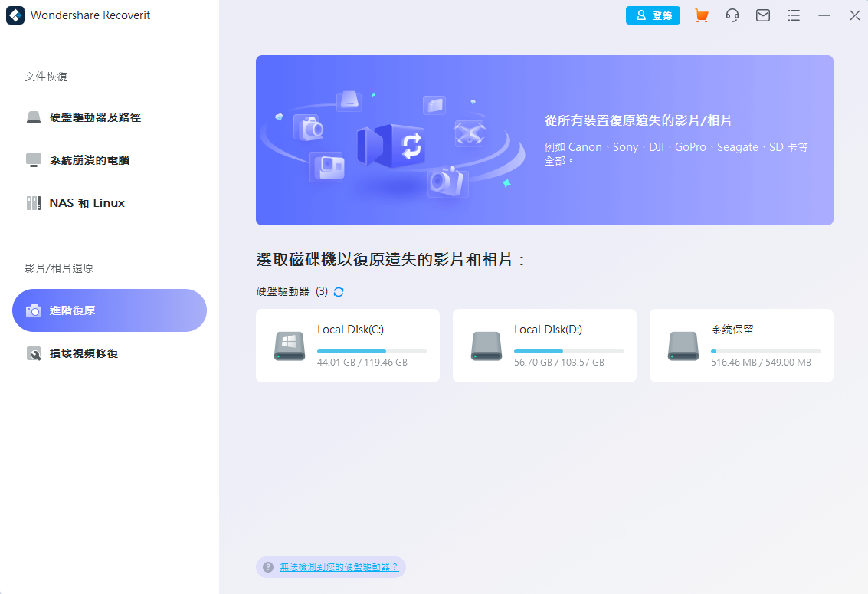Open the mail feedback icon
Viewport: 868px width, 594px height.
[x=763, y=15]
